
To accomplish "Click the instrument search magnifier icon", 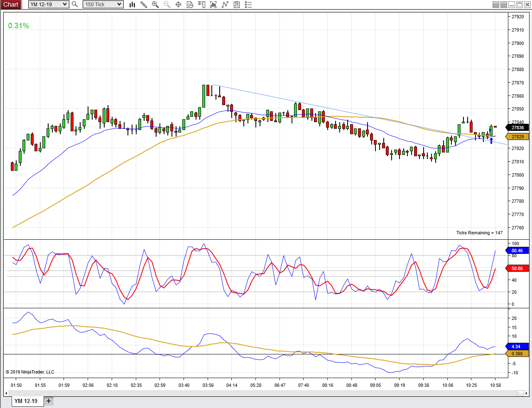I will (x=75, y=4).
